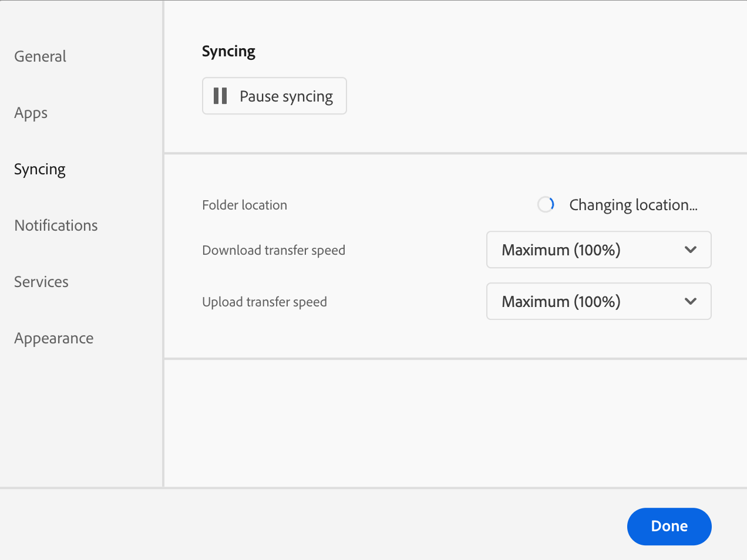This screenshot has width=747, height=560.
Task: Open the Download transfer speed dropdown
Action: pyautogui.click(x=598, y=249)
